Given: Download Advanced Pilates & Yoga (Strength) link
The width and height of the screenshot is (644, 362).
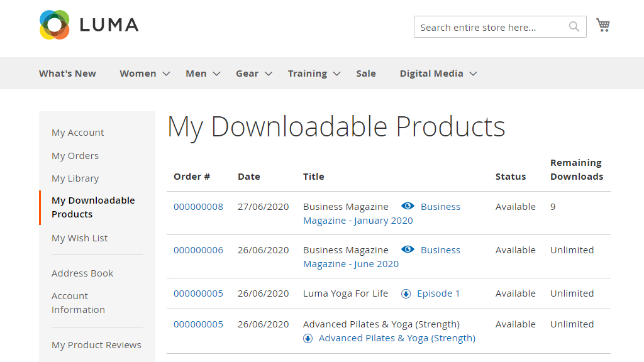Looking at the screenshot, I should pos(397,338).
